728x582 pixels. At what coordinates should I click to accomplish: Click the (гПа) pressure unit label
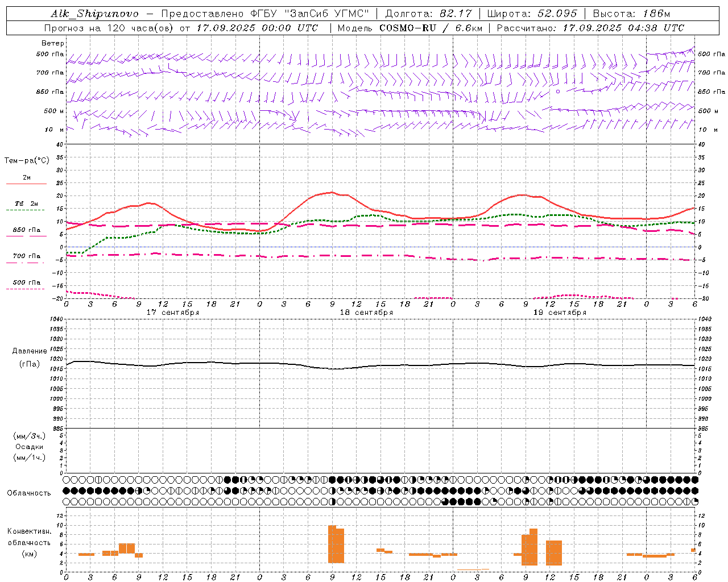[30, 364]
